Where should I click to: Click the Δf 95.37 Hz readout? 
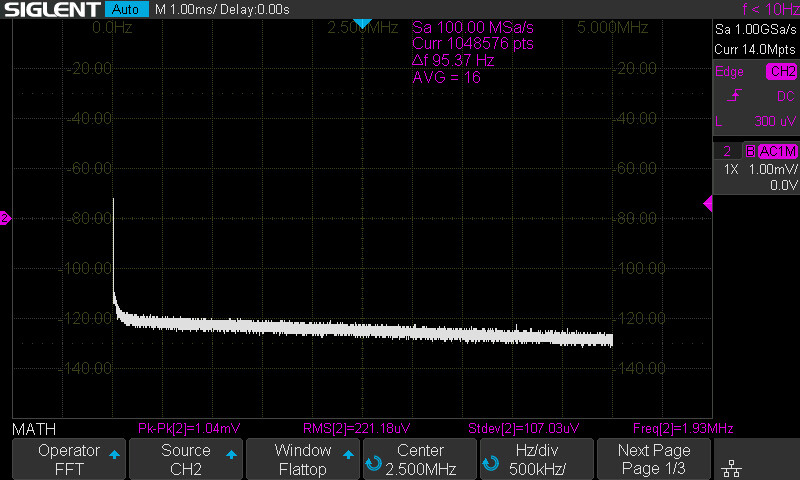click(x=453, y=60)
